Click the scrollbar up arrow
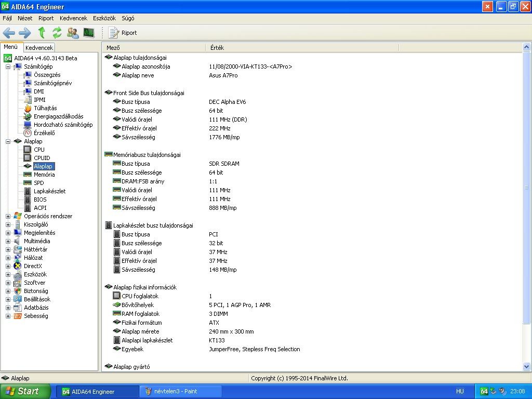Viewport: 532px width, 399px height. coord(527,47)
